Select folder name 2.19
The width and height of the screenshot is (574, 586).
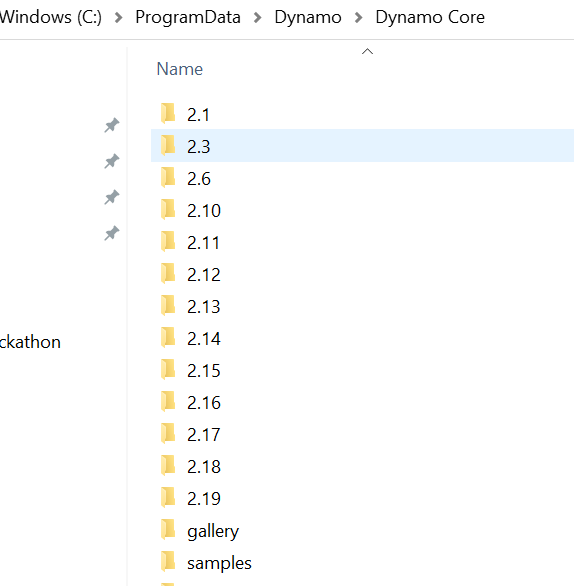(204, 499)
